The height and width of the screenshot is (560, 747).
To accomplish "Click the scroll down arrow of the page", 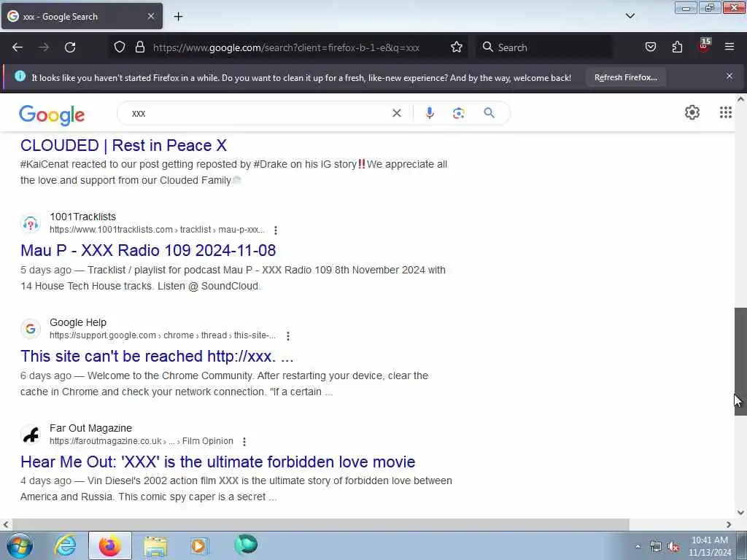I will coord(740,513).
